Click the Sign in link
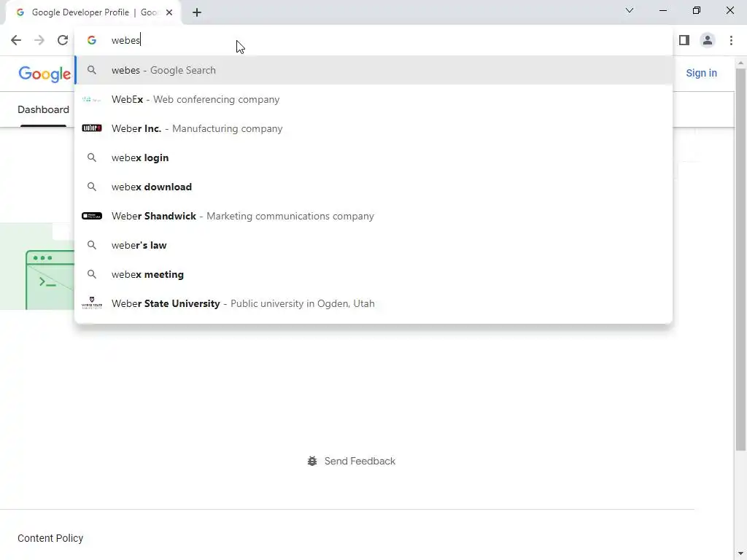This screenshot has width=747, height=560. [701, 73]
